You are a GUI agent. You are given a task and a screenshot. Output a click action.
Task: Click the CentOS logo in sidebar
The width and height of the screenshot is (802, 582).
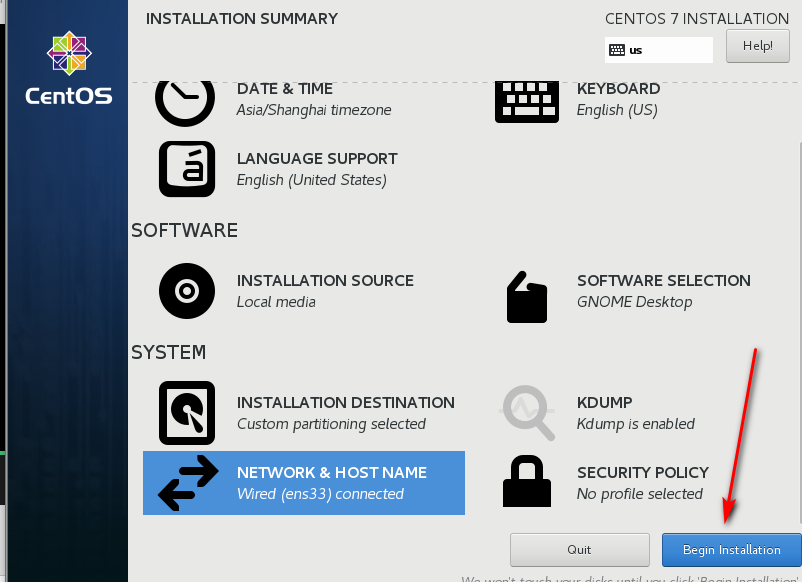[69, 68]
